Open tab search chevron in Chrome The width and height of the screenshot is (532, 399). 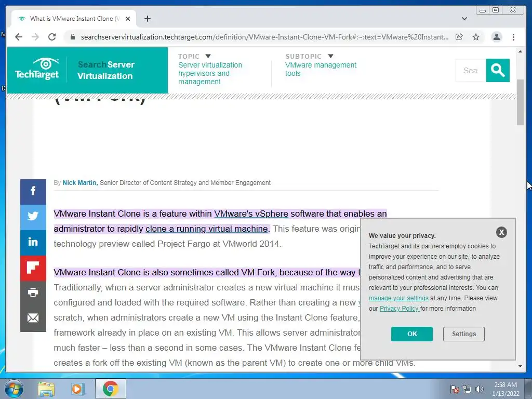[x=464, y=19]
